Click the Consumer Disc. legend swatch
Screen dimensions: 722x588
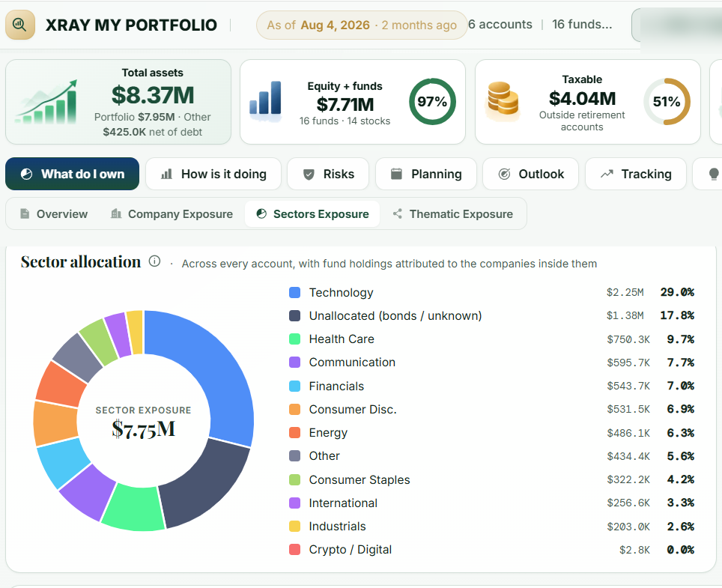pos(294,409)
